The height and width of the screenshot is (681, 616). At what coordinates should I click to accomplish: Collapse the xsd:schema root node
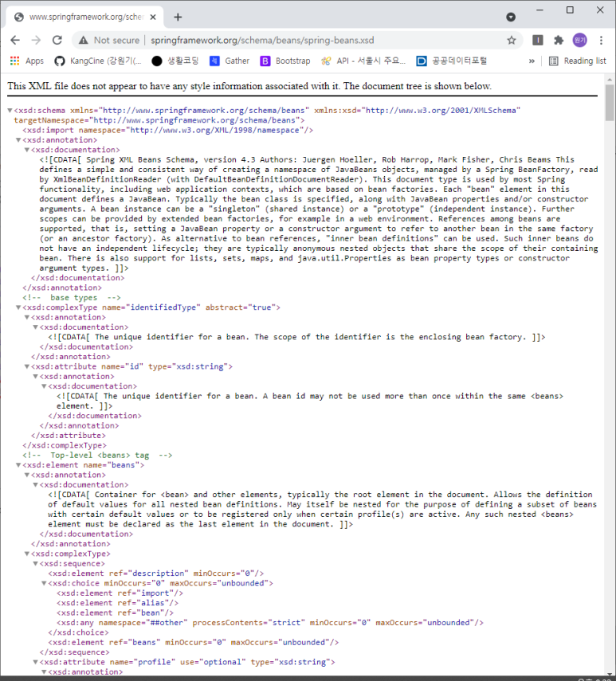tap(10, 111)
